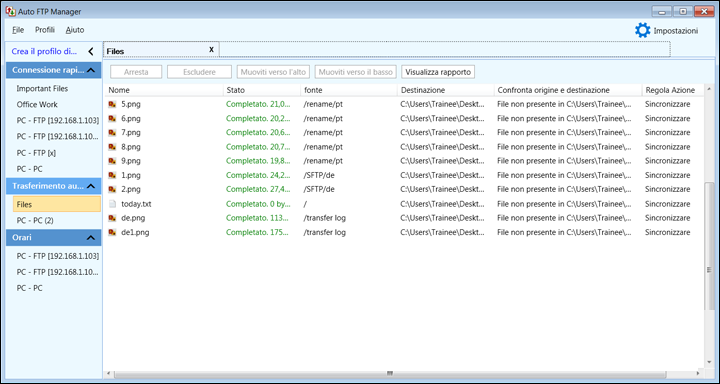The height and width of the screenshot is (384, 720).
Task: Click the destination path of 7.png row
Action: (442, 133)
